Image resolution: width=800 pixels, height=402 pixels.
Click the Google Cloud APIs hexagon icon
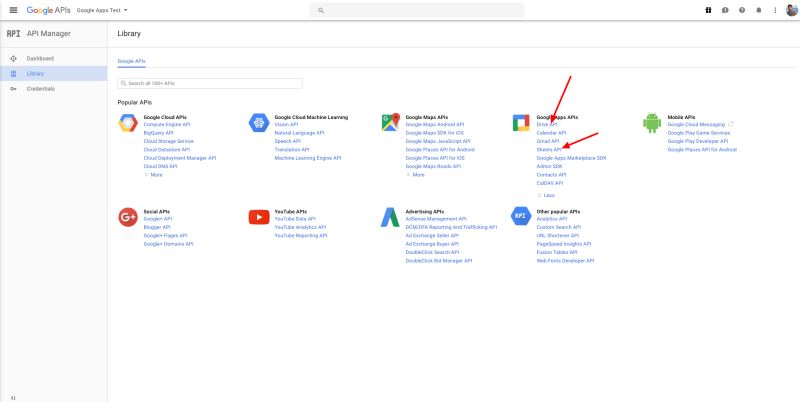(x=128, y=123)
